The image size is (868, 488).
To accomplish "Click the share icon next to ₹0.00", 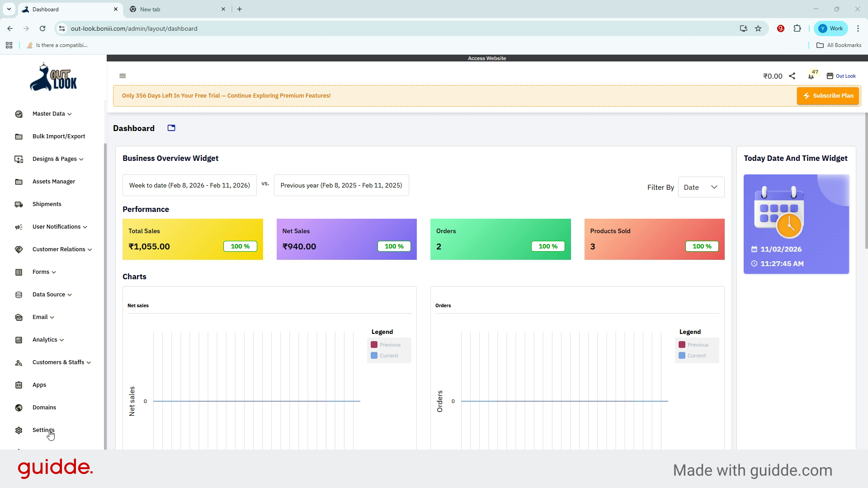I will pyautogui.click(x=792, y=76).
